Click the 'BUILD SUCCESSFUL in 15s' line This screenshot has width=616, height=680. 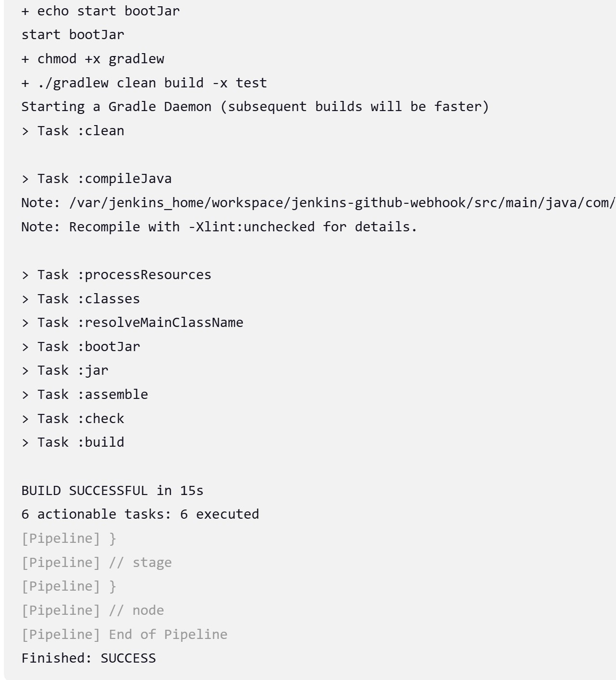point(112,491)
